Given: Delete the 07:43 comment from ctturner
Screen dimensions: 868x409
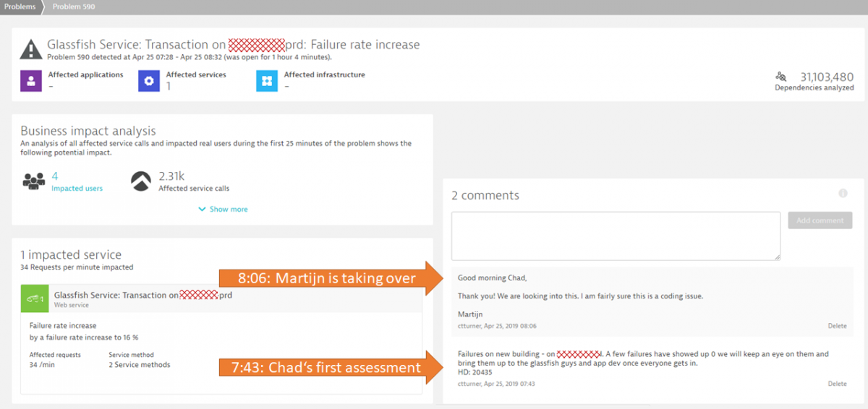Looking at the screenshot, I should (837, 384).
